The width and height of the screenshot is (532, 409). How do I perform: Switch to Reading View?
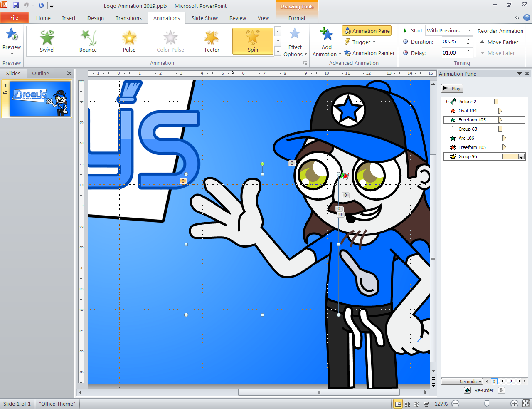[416, 404]
